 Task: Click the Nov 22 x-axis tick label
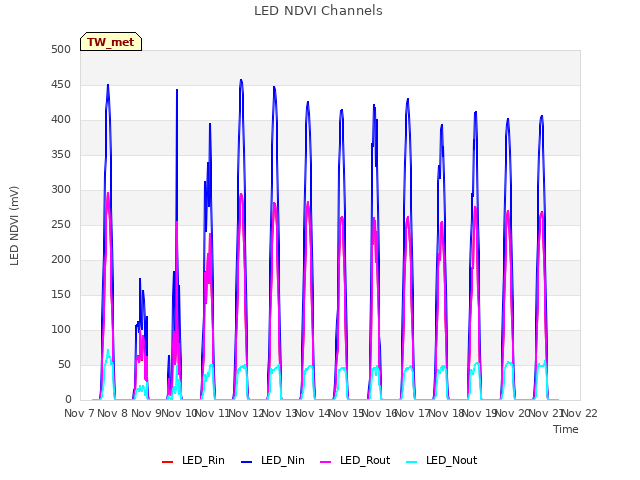click(580, 413)
